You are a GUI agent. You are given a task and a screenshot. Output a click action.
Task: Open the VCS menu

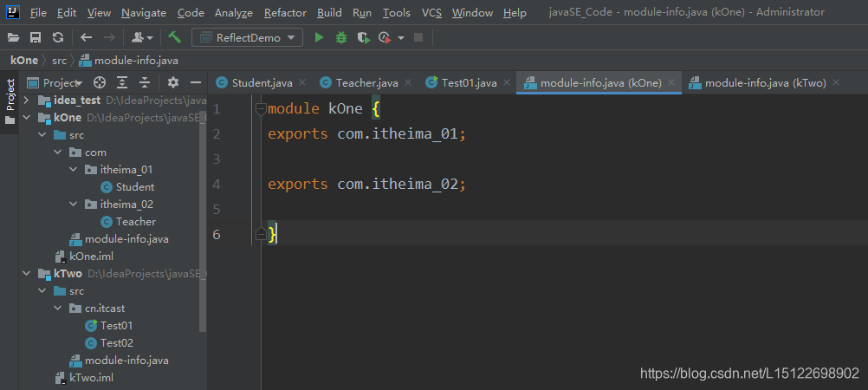[431, 12]
